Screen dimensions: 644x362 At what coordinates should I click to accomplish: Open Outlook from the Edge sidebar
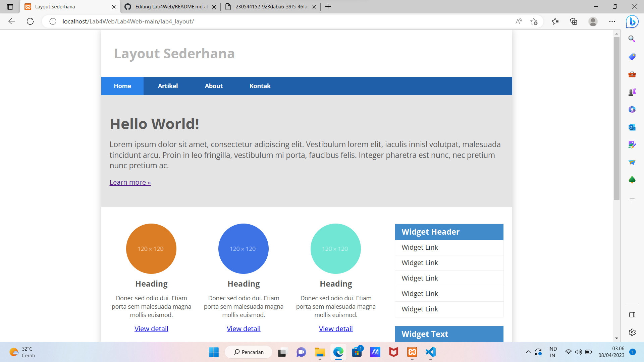(632, 127)
